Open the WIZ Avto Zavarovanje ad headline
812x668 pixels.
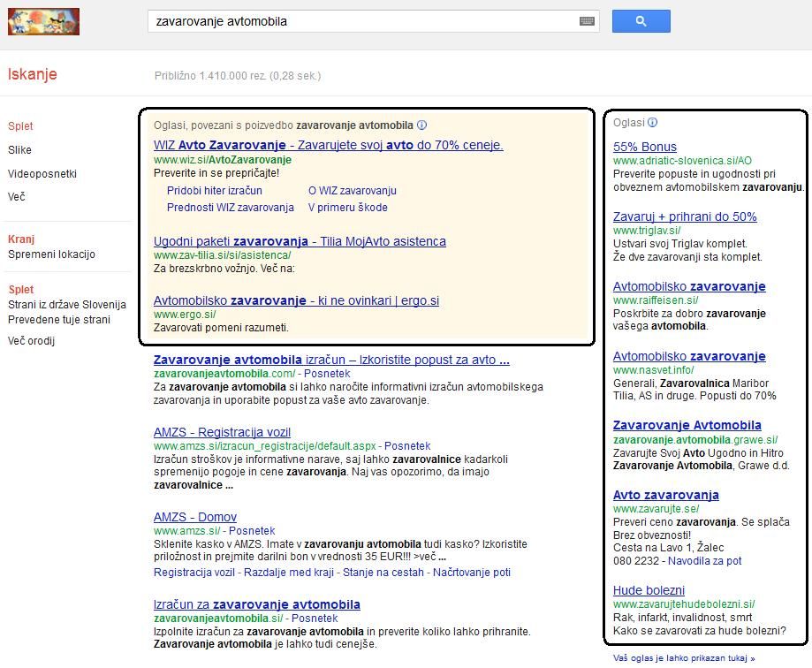coord(328,145)
